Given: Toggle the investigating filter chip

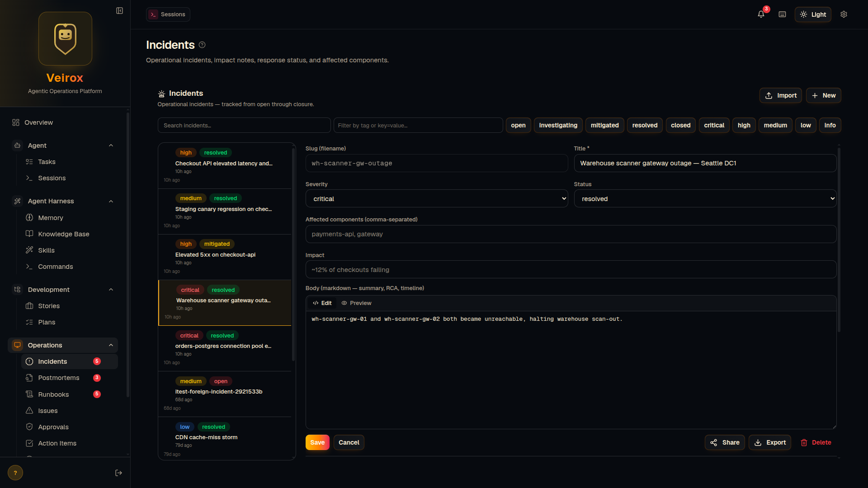Looking at the screenshot, I should click(x=558, y=125).
